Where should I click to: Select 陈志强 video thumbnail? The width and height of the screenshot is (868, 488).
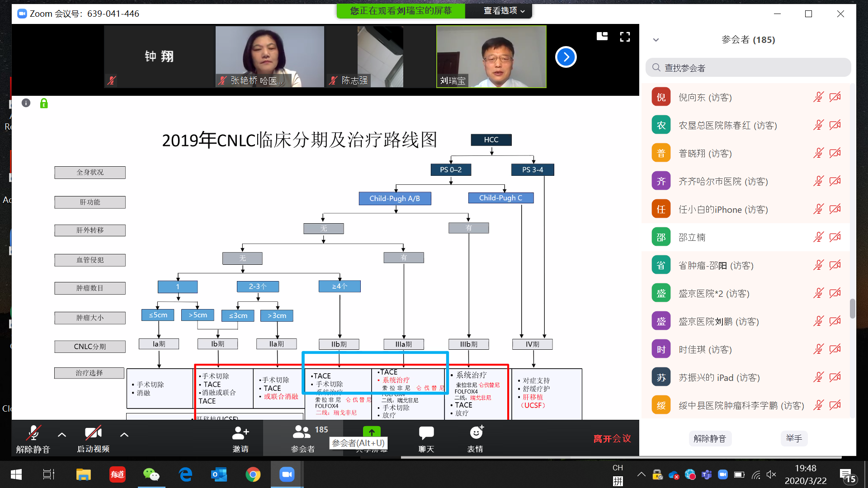click(380, 56)
